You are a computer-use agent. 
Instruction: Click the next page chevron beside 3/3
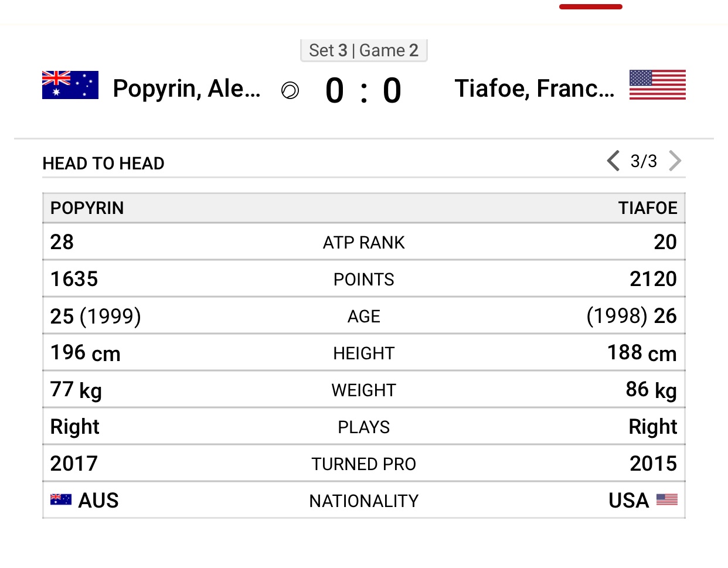tap(675, 161)
